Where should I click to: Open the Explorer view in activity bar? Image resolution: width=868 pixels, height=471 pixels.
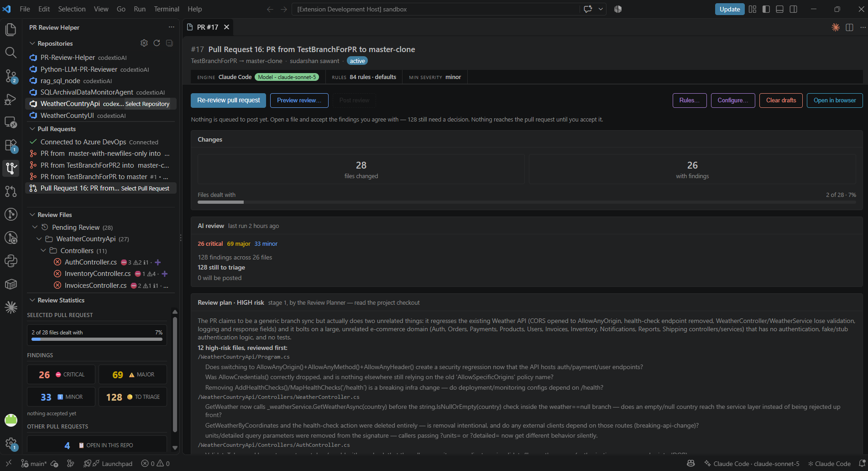point(10,30)
